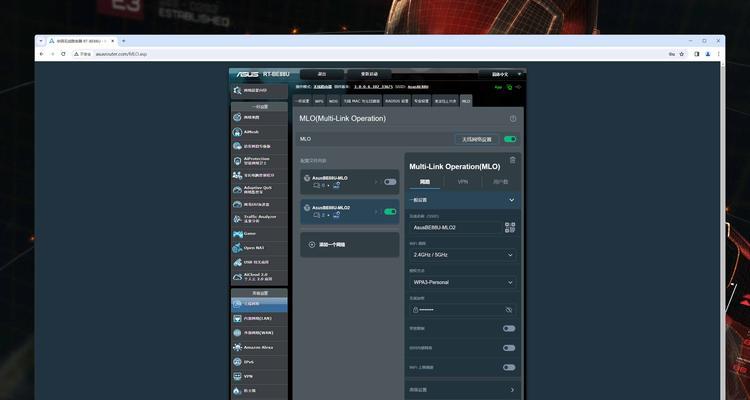
Task: Click the network name field AsusBE88U-MLO2
Action: click(455, 228)
